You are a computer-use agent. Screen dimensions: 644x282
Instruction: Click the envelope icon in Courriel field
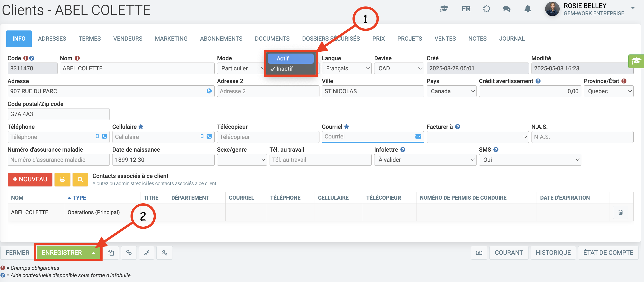(x=418, y=136)
